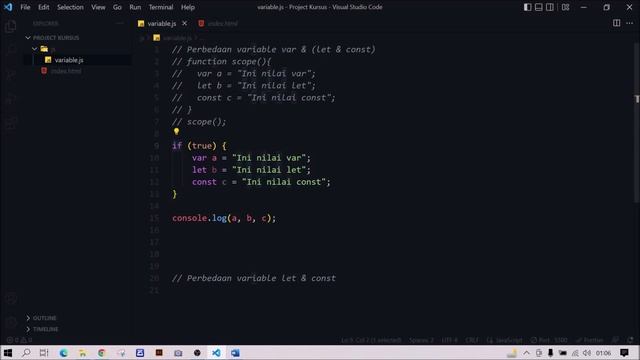Open notifications bell in status bar
Screen dimensions: 640x360
tap(630, 340)
